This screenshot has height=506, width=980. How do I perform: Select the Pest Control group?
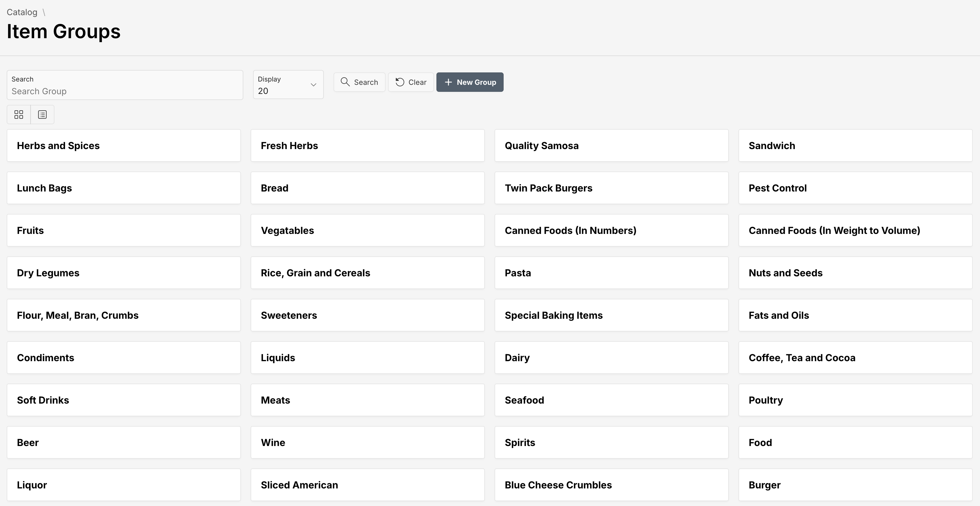click(855, 188)
